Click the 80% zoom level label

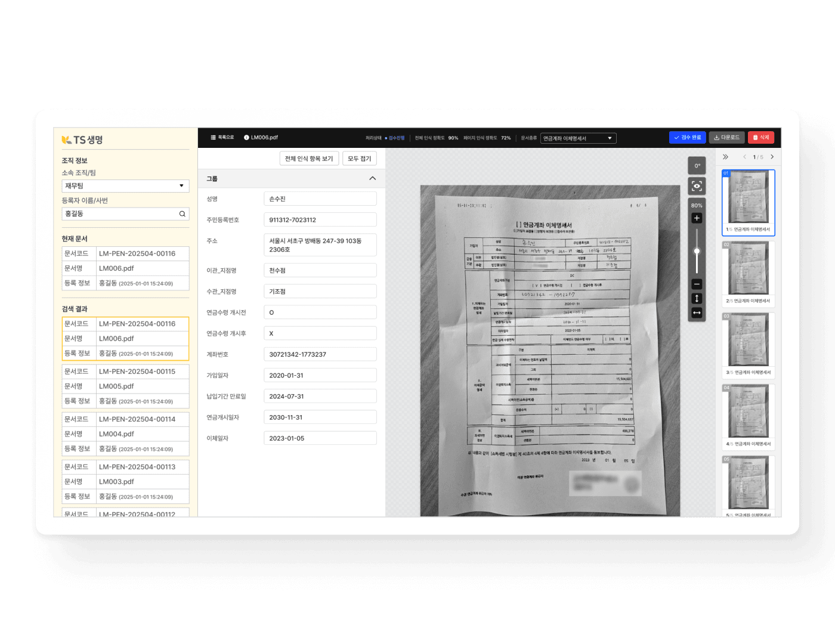coord(697,206)
